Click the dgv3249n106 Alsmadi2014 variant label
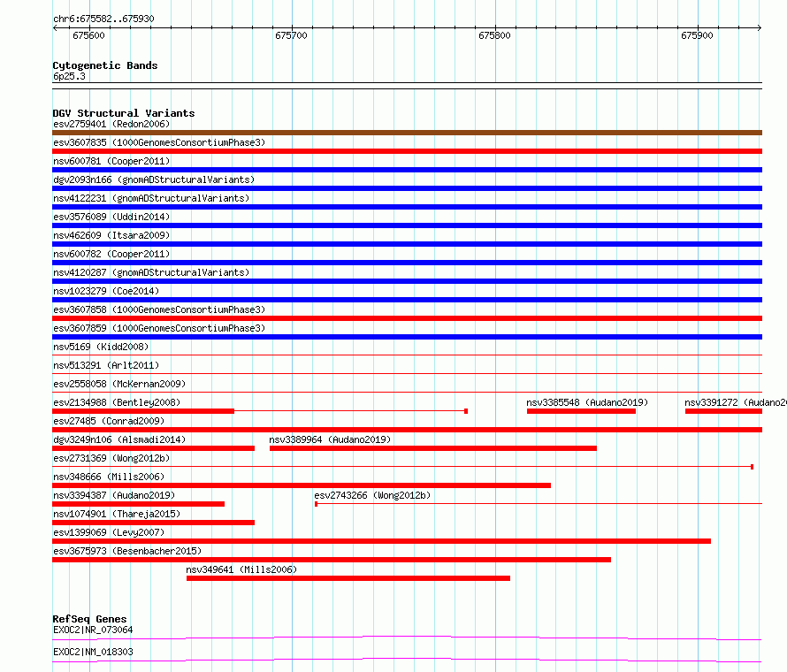787x672 pixels. coord(119,439)
